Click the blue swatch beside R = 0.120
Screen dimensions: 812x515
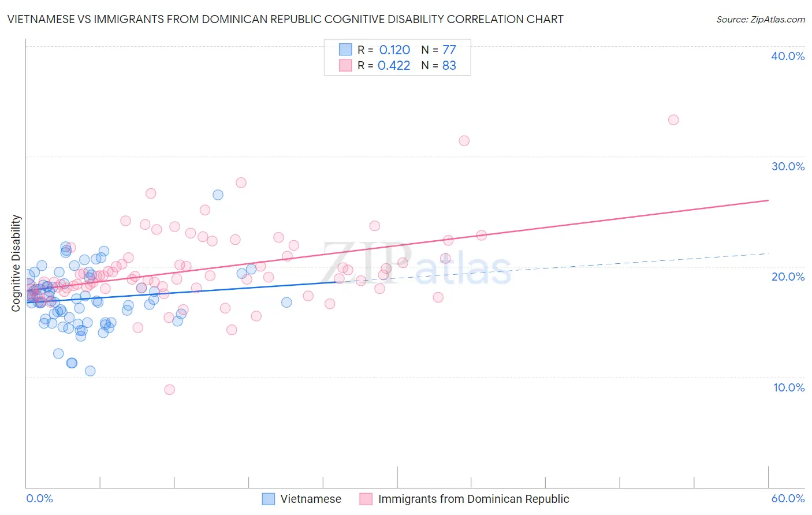coord(345,50)
